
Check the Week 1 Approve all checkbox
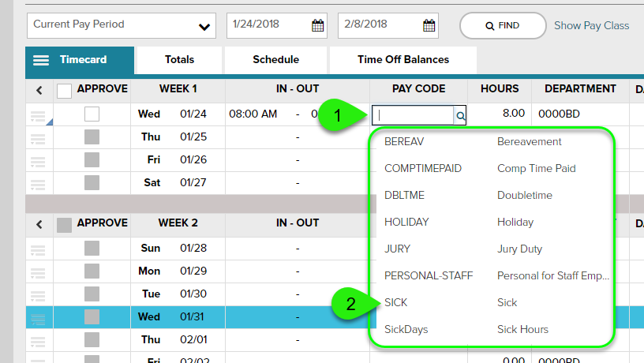pyautogui.click(x=65, y=91)
